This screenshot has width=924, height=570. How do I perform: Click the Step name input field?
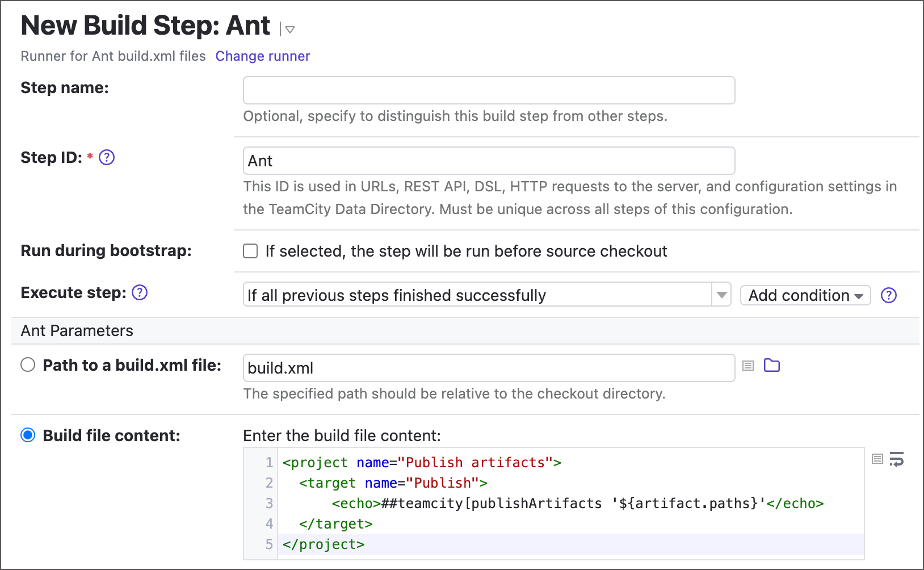click(x=488, y=90)
